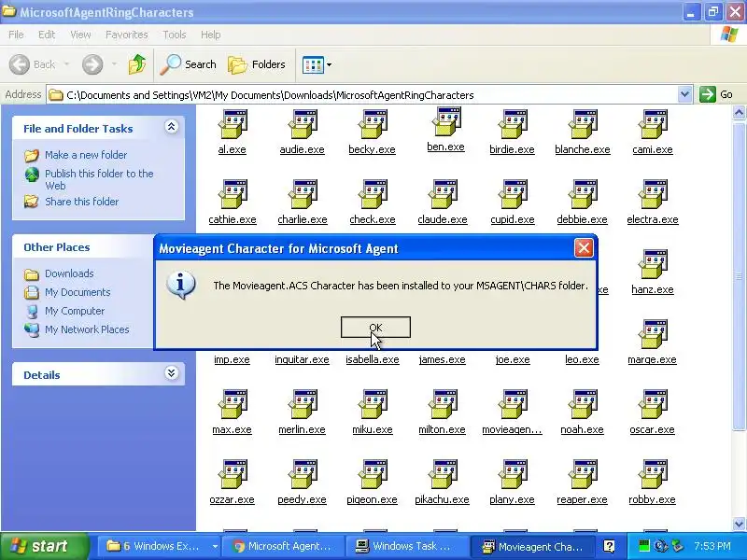Select the debbie.exe file icon

tap(583, 195)
